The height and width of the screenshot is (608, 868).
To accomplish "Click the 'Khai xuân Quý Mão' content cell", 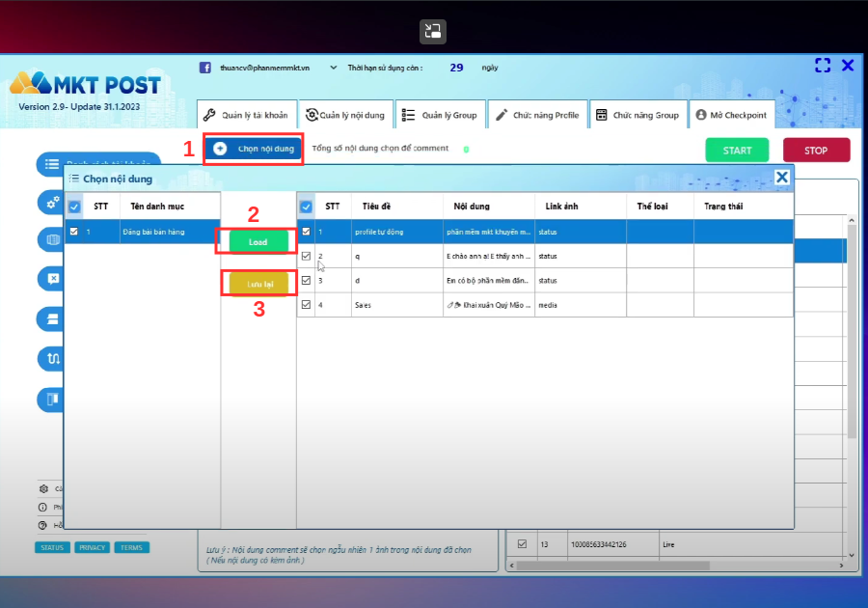I will pyautogui.click(x=489, y=305).
